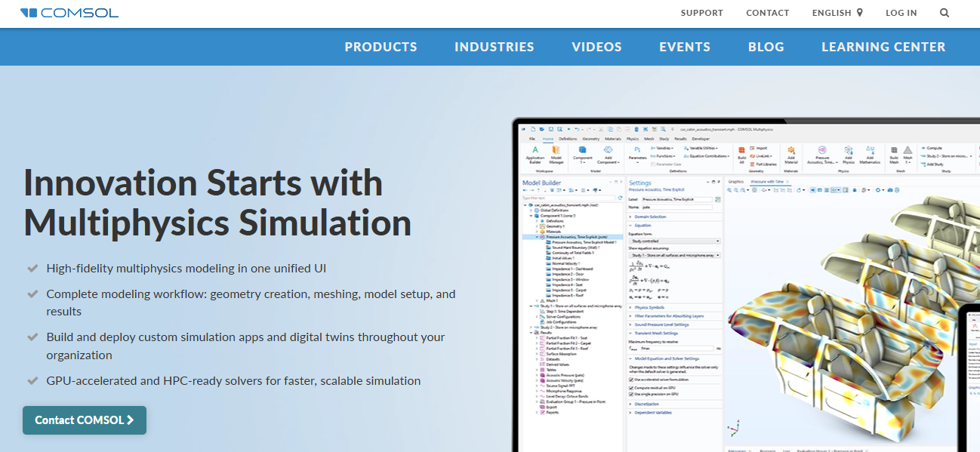Toggle Use single precision on GPU checkbox

pos(631,394)
